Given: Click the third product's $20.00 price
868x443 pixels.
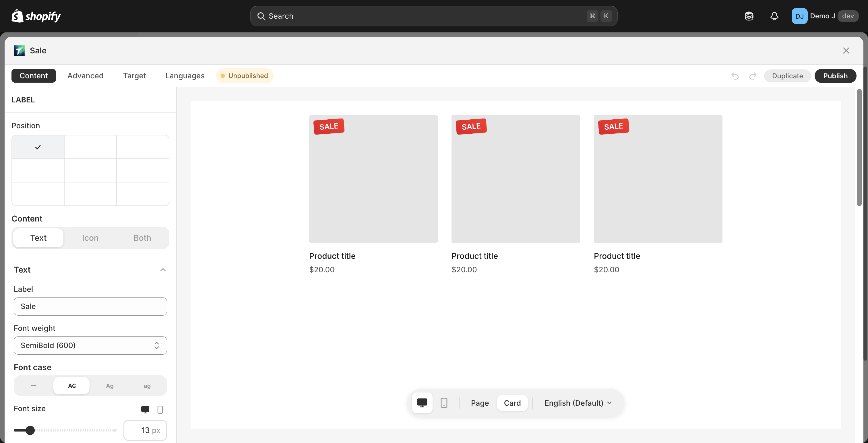Looking at the screenshot, I should pos(606,269).
